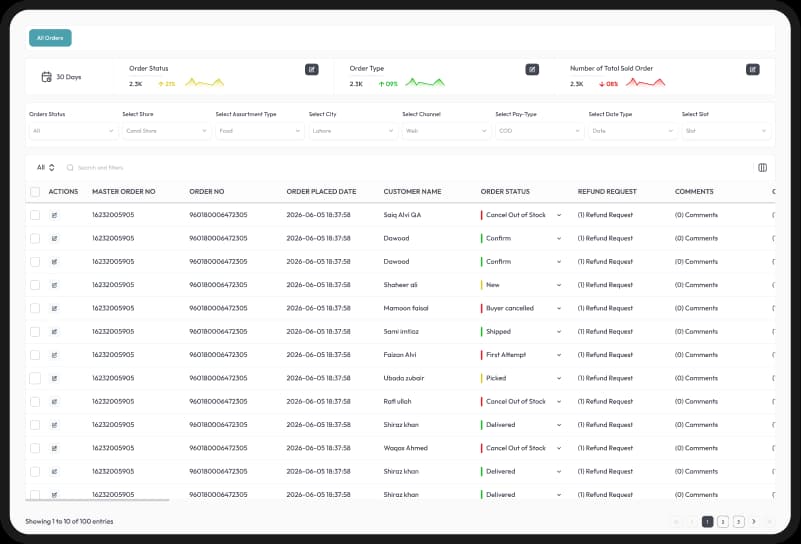This screenshot has height=544, width=801.
Task: Open Comments for Waqas Ahmed
Action: click(696, 448)
